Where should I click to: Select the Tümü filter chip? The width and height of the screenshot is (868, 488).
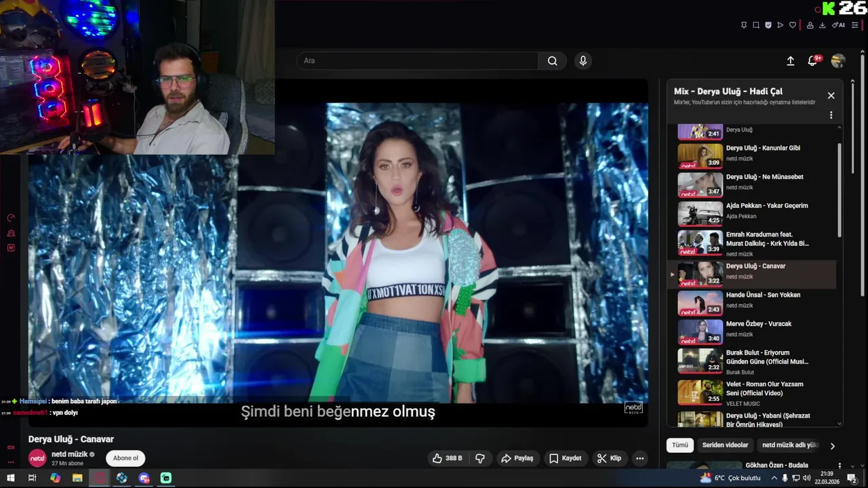[679, 445]
